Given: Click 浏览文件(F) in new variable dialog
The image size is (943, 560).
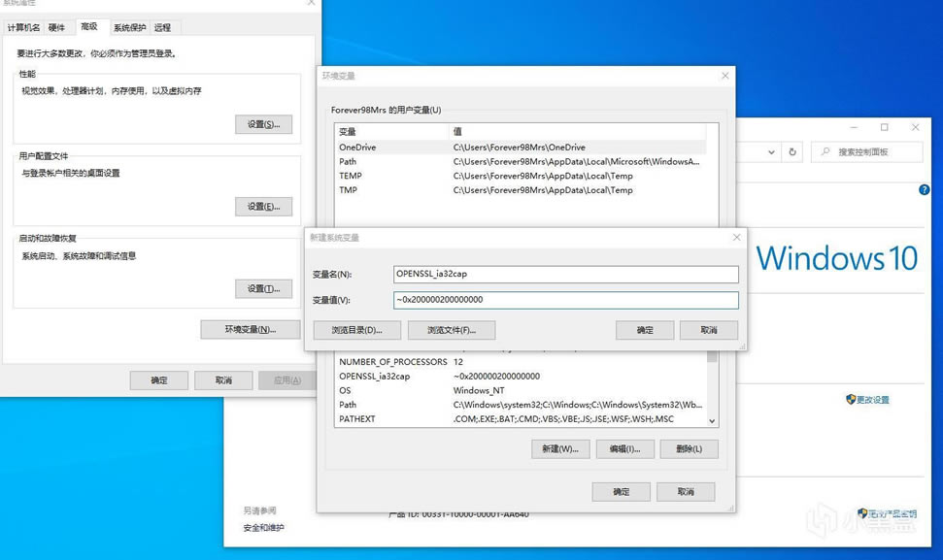Looking at the screenshot, I should (451, 330).
